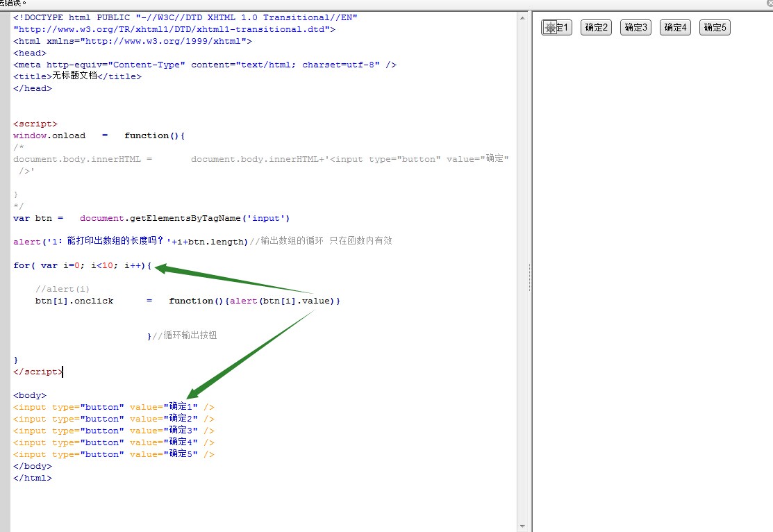Click the closing </head> tag
Image resolution: width=773 pixels, height=532 pixels.
click(33, 88)
